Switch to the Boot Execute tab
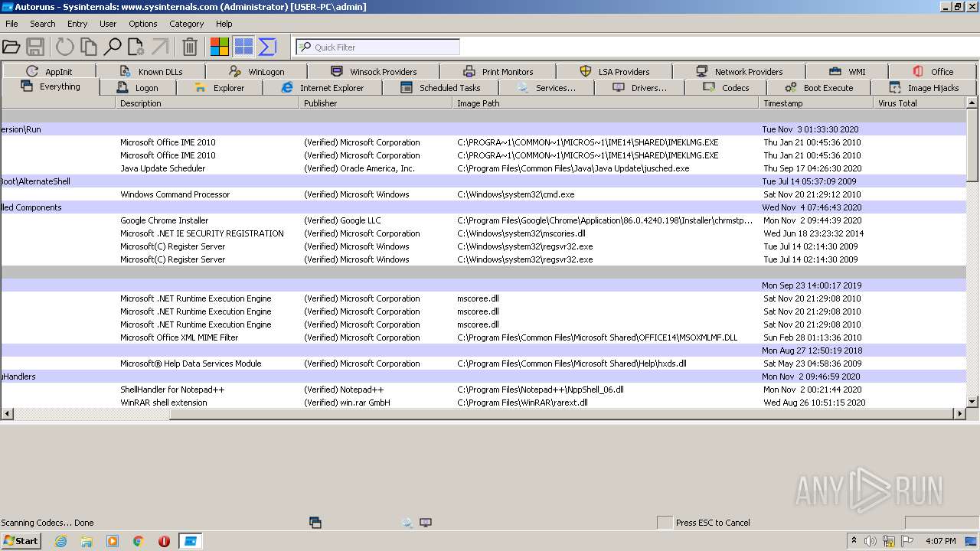The width and height of the screenshot is (980, 551). tap(818, 88)
